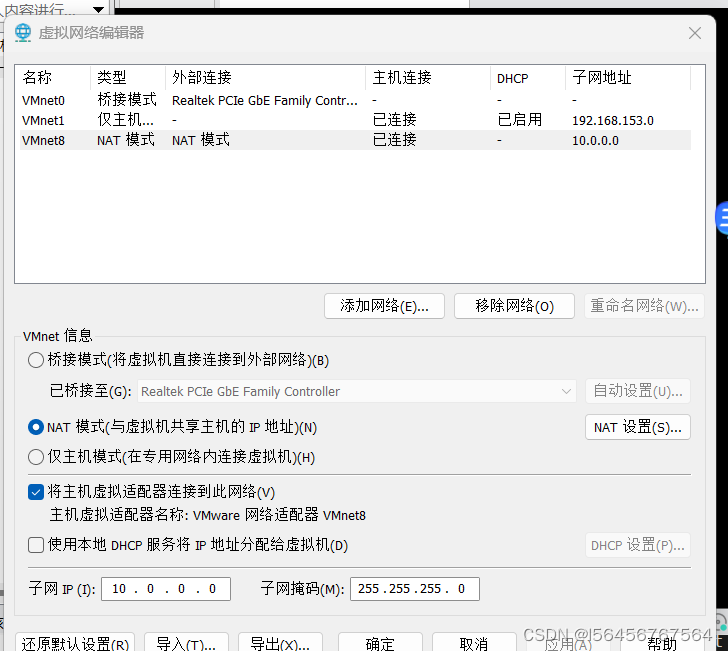728x651 pixels.
Task: Select the VMnet1 row
Action: [x=356, y=120]
